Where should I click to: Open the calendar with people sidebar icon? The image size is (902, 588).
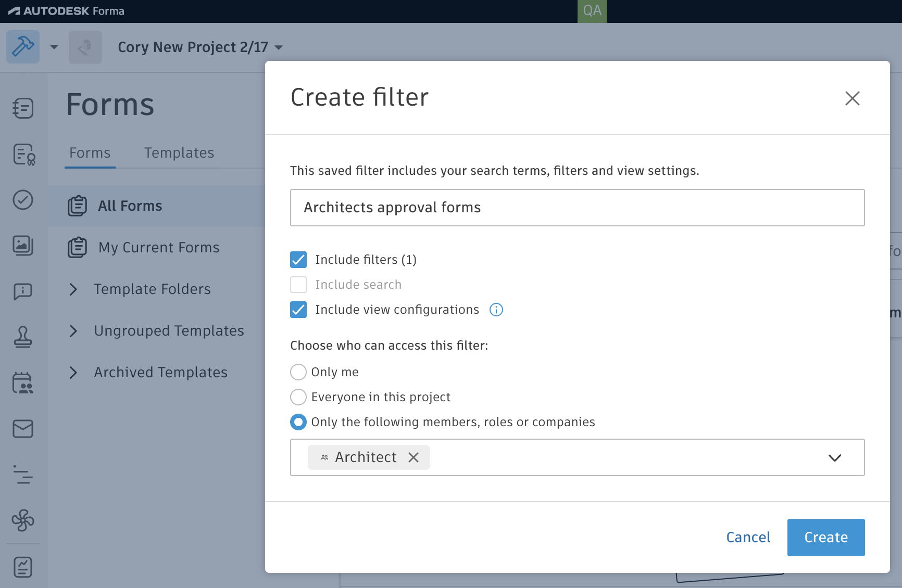click(23, 383)
